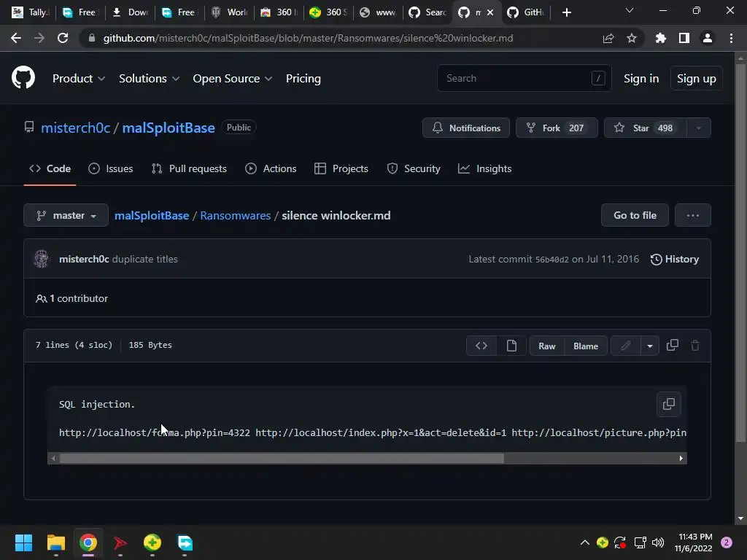
Task: Expand the Product menu
Action: pyautogui.click(x=79, y=79)
